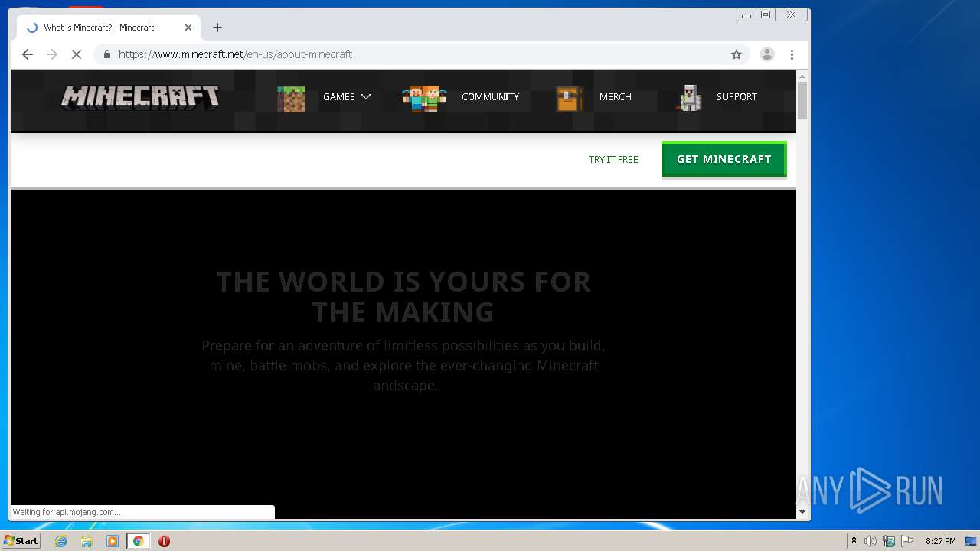This screenshot has width=980, height=551.
Task: Open Windows Media Player from taskbar
Action: 113,541
